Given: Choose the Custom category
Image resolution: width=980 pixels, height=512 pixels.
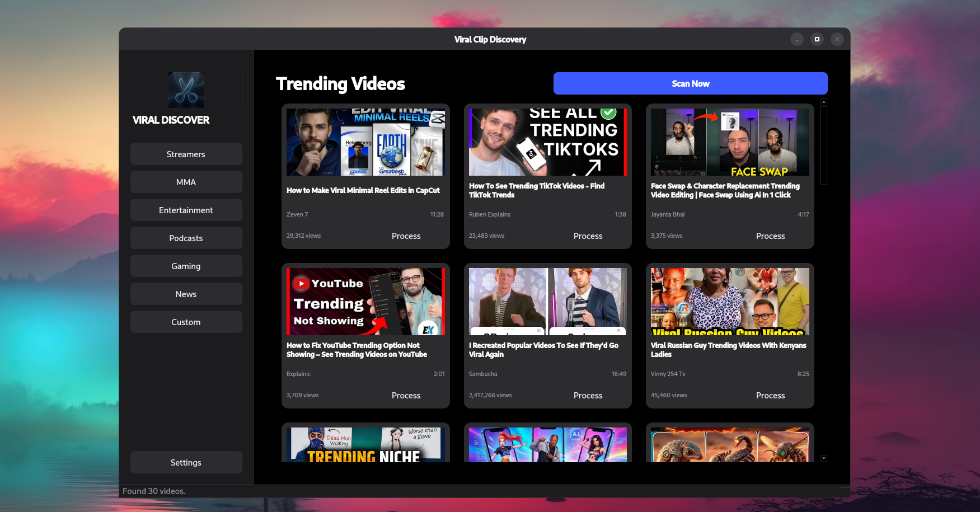Looking at the screenshot, I should (x=186, y=322).
